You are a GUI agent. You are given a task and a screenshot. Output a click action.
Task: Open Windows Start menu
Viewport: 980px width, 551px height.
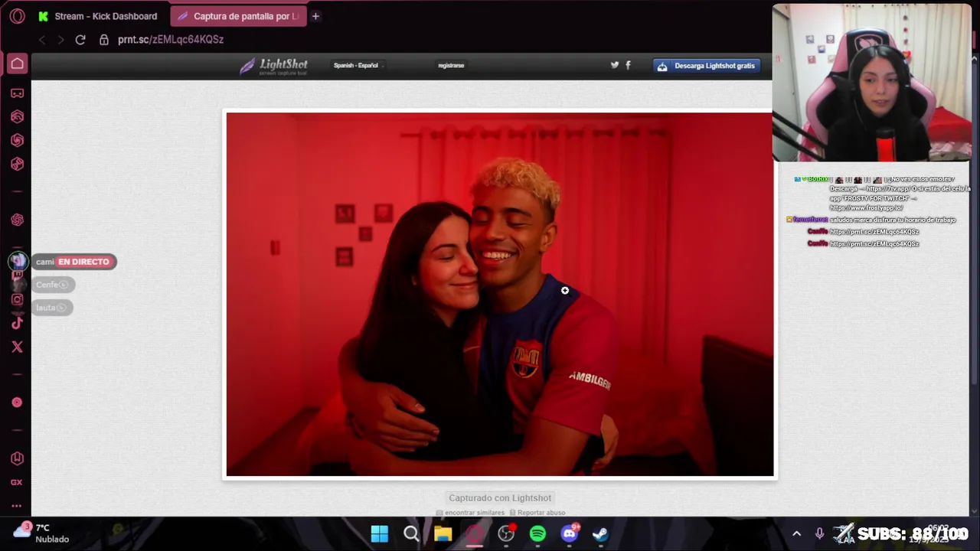[380, 533]
